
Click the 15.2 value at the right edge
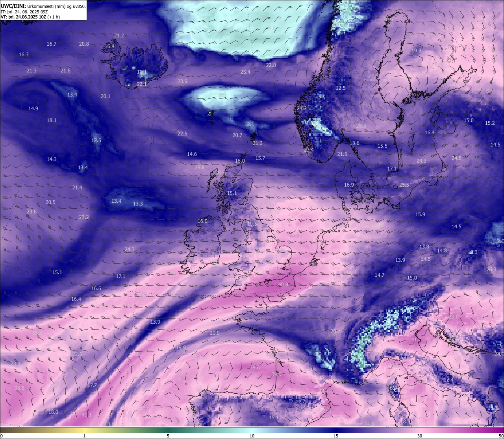pos(490,123)
